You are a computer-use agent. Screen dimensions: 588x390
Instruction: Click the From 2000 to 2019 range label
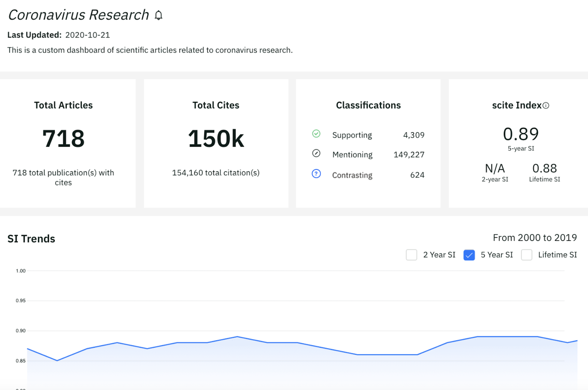click(x=535, y=237)
